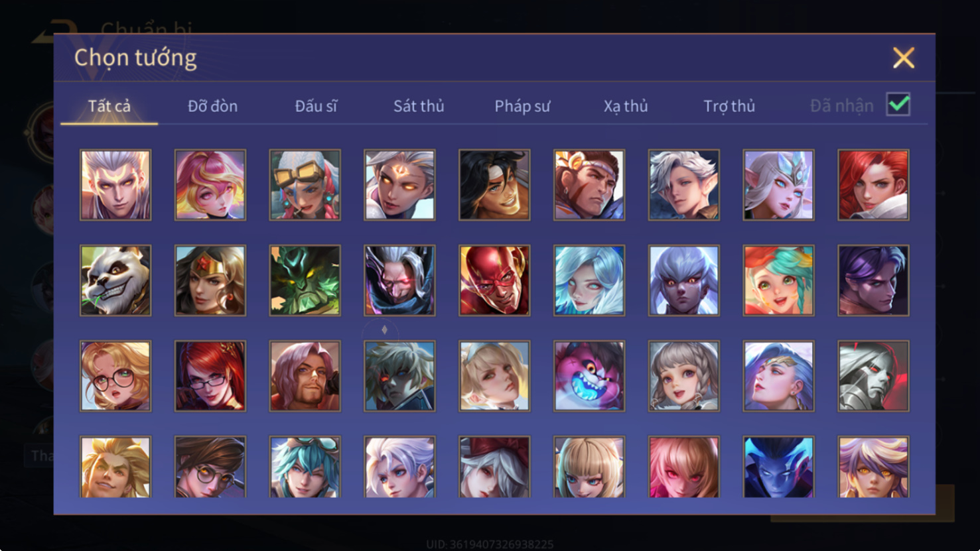980x551 pixels.
Task: Choose the blonde girl with round glasses
Action: click(115, 376)
